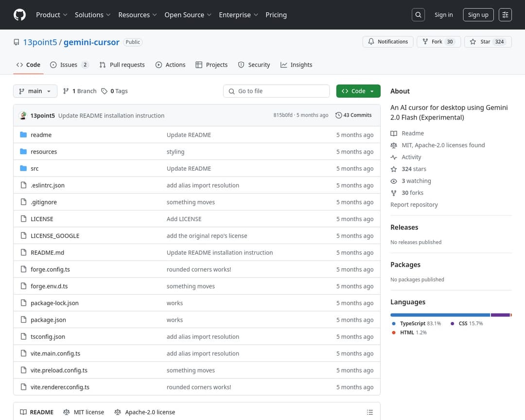Viewport: 525px width, 420px height.
Task: Click the Activity pulse icon
Action: click(x=394, y=157)
